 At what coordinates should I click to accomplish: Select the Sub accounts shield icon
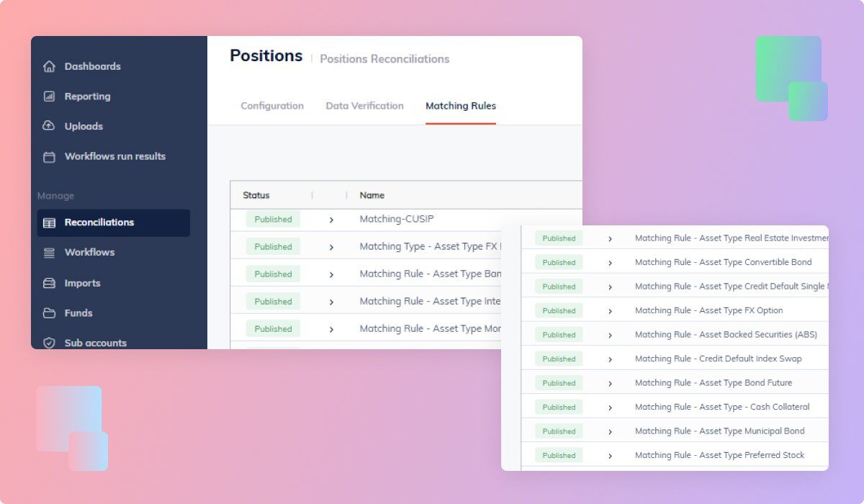[48, 343]
